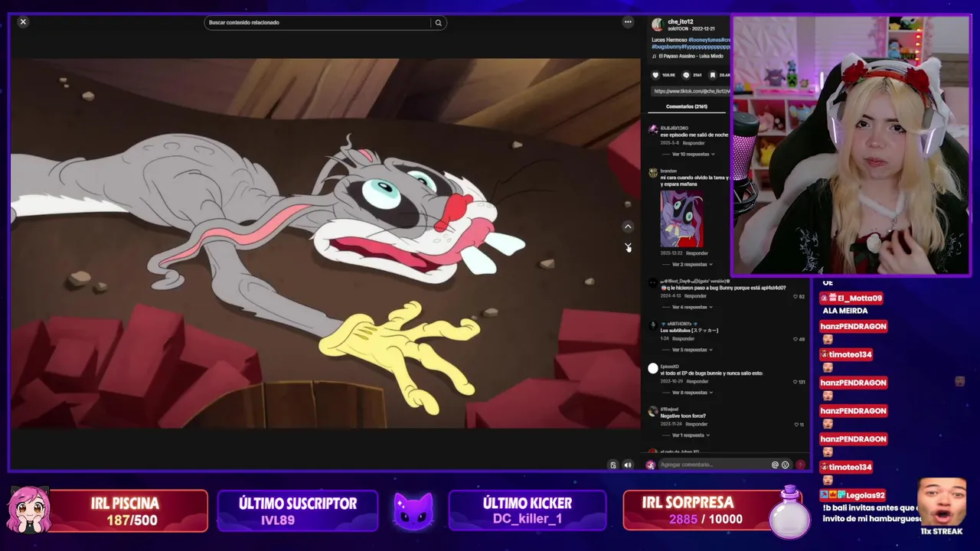This screenshot has height=551, width=980.
Task: Click the search magnifier icon
Action: [x=438, y=23]
